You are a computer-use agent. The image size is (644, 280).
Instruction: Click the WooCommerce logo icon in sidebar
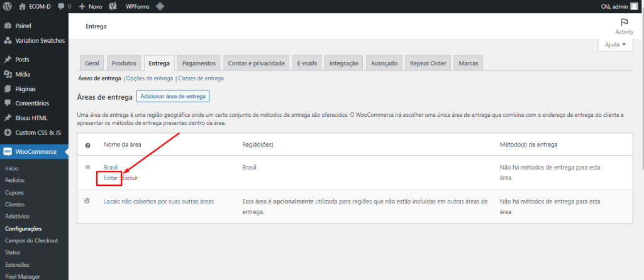click(x=8, y=152)
